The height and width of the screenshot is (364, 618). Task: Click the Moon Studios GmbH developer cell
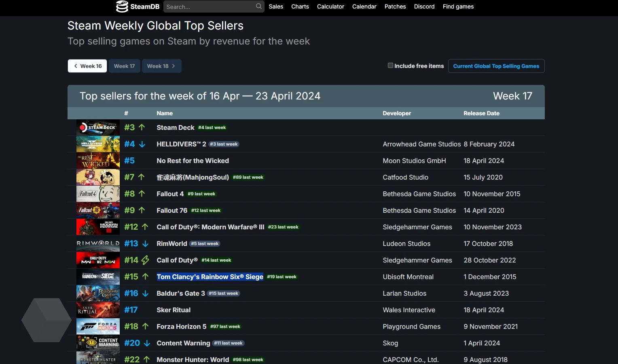click(x=414, y=161)
